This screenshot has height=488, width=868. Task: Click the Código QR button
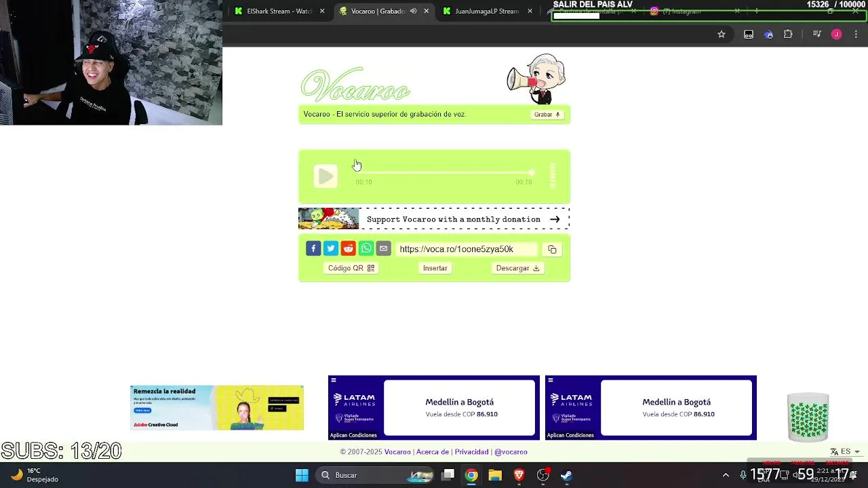pos(351,268)
